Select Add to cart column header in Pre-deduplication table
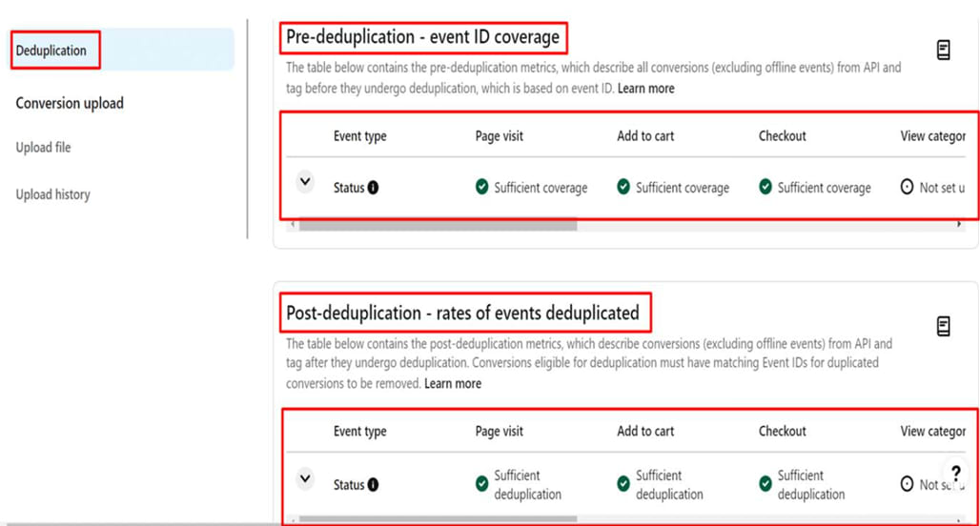The height and width of the screenshot is (526, 980). pos(645,136)
